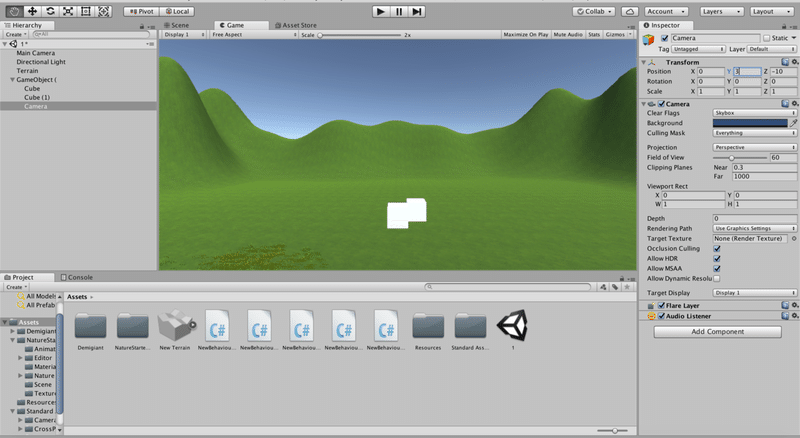Screen dimensions: 800x438
Task: Toggle the Static checkbox
Action: click(x=766, y=38)
